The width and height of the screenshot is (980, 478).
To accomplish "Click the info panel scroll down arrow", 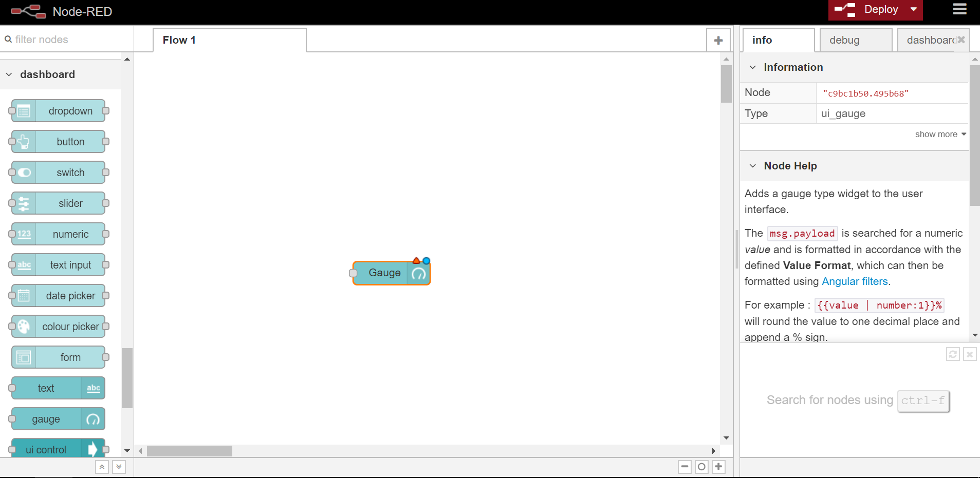I will (x=975, y=335).
